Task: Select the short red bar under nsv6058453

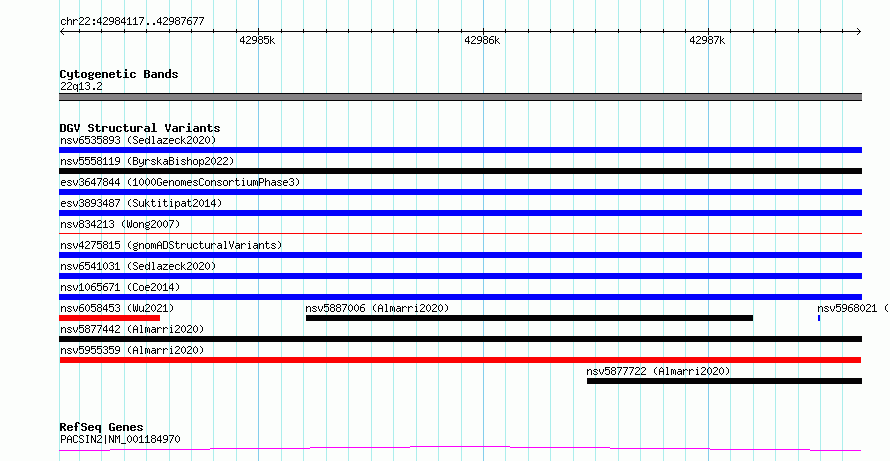Action: click(110, 318)
